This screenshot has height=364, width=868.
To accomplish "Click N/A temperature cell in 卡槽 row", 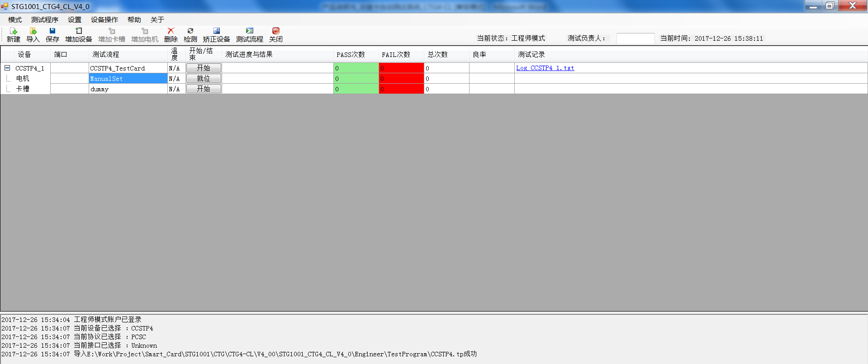I will [x=177, y=89].
